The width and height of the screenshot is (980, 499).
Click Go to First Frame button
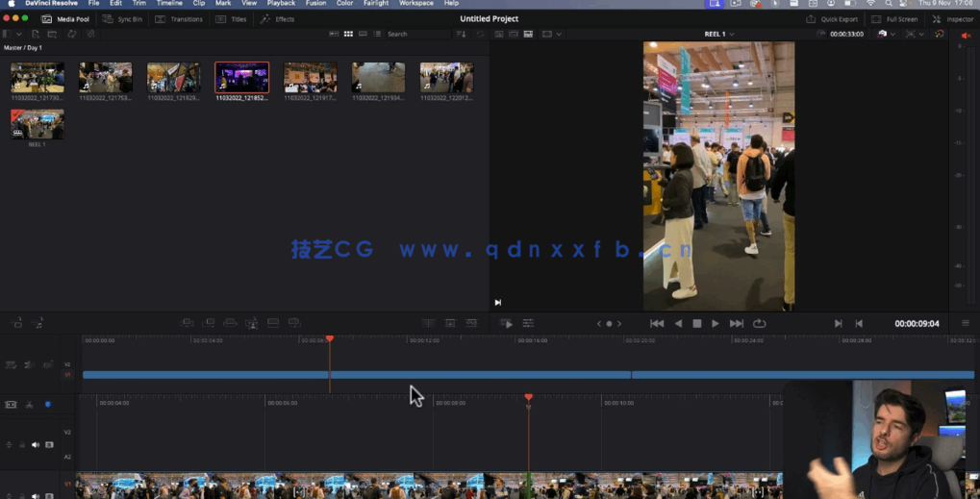657,323
